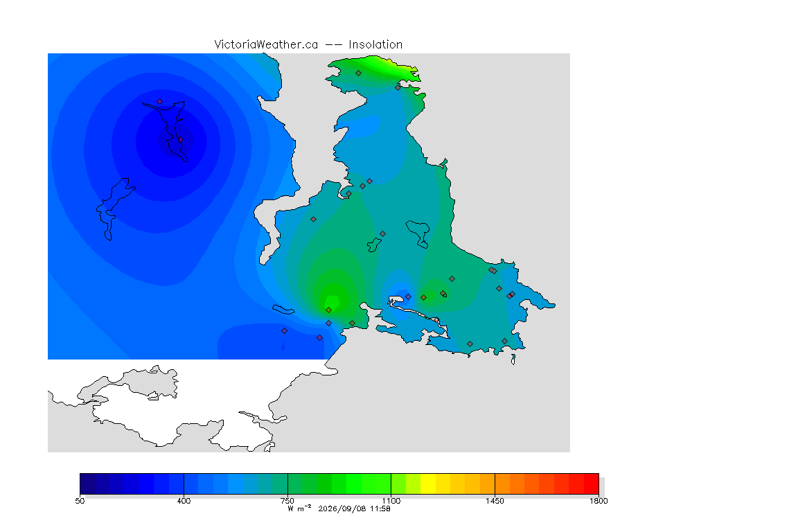Click the lone station marker on the western peninsula
Viewport: 798px width, 532px height.
tap(314, 220)
